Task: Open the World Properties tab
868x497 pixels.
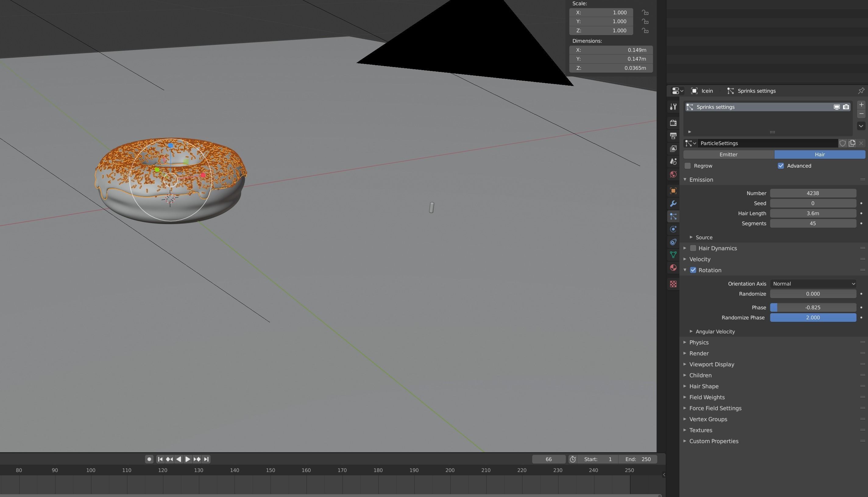Action: point(673,174)
